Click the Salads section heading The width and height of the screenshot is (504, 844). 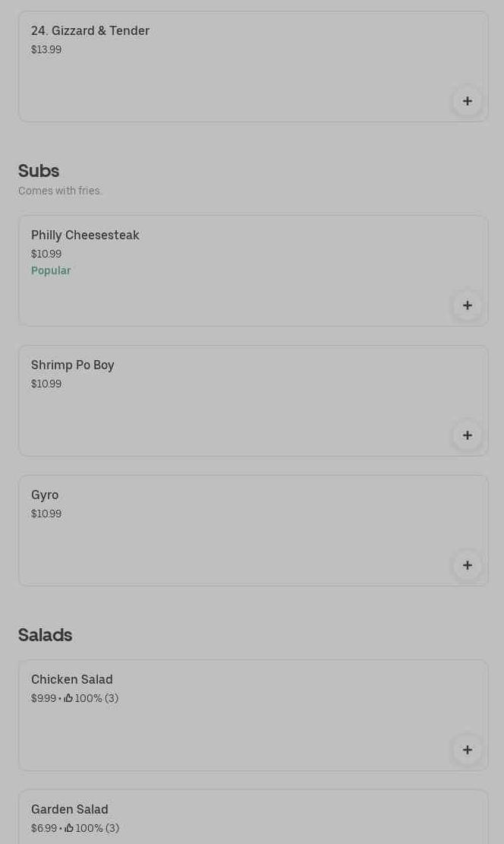pos(46,635)
